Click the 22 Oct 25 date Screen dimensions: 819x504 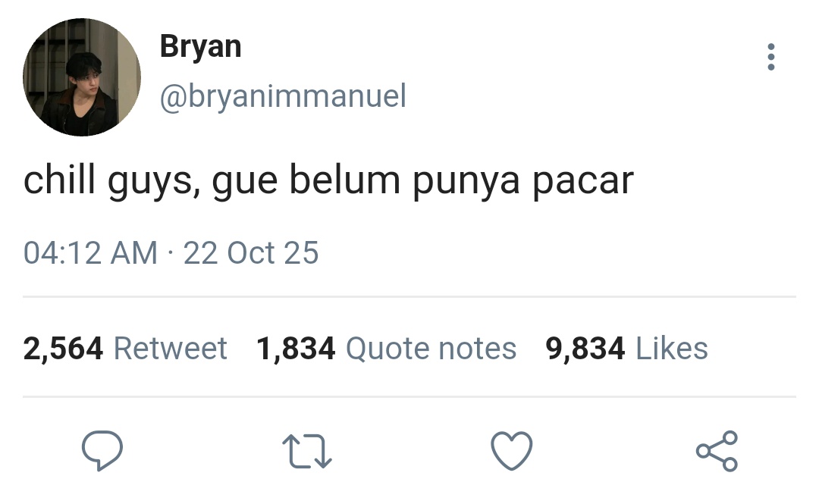pos(251,253)
